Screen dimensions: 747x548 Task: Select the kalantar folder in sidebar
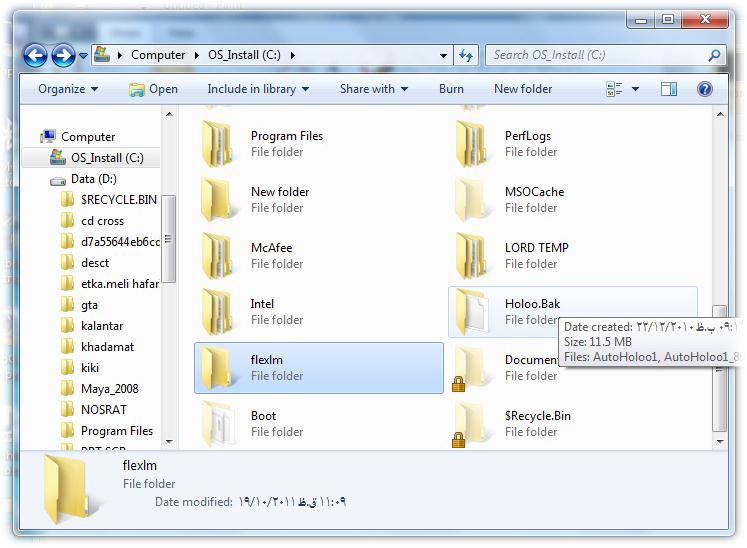pyautogui.click(x=102, y=326)
